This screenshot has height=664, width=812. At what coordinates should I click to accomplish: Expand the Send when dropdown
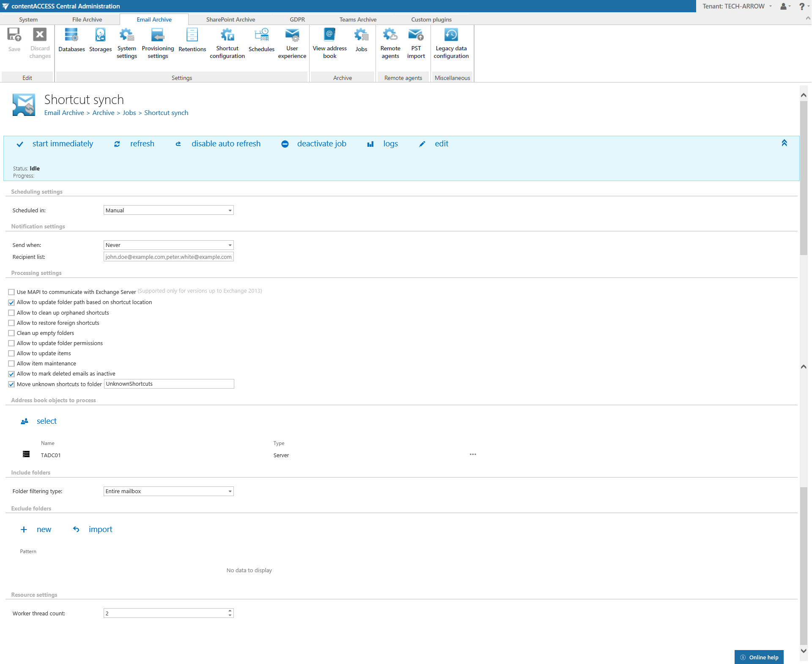point(168,245)
